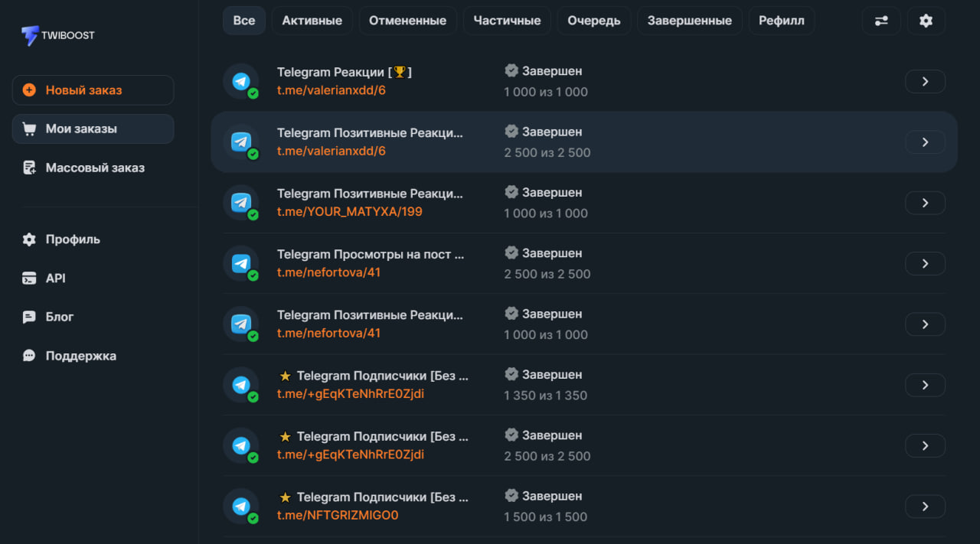The height and width of the screenshot is (544, 980).
Task: Open the API page in the sidebar
Action: (x=55, y=279)
